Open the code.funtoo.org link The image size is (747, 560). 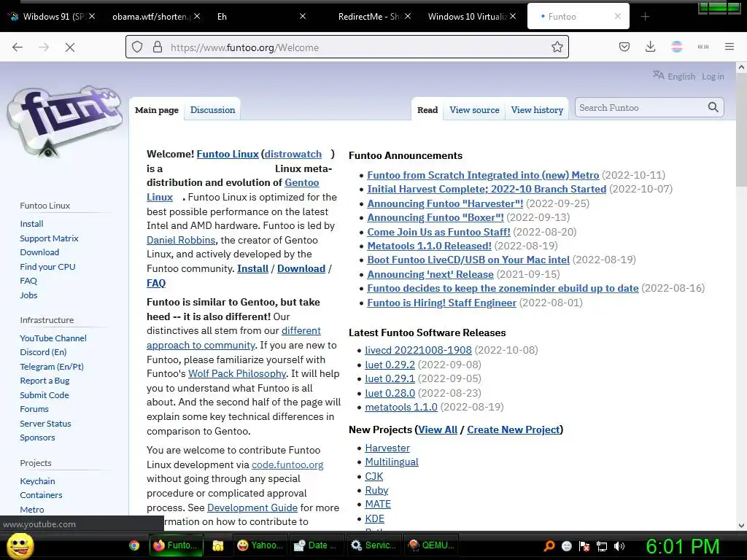[287, 464]
